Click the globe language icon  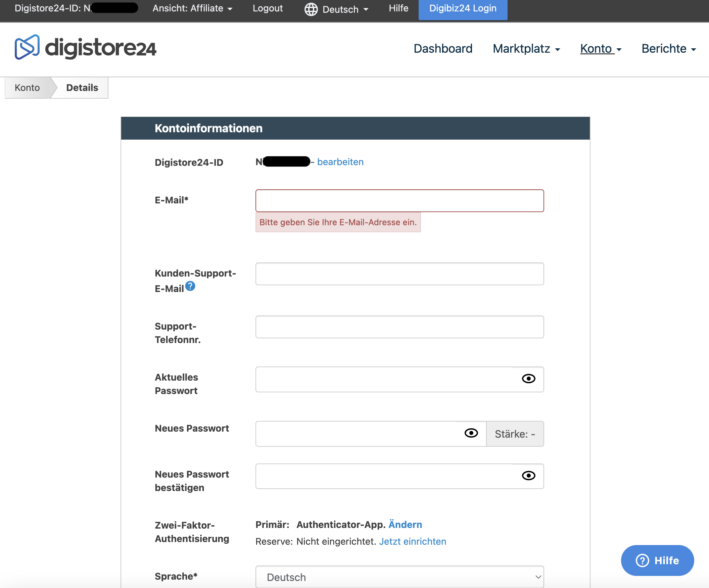(x=311, y=9)
